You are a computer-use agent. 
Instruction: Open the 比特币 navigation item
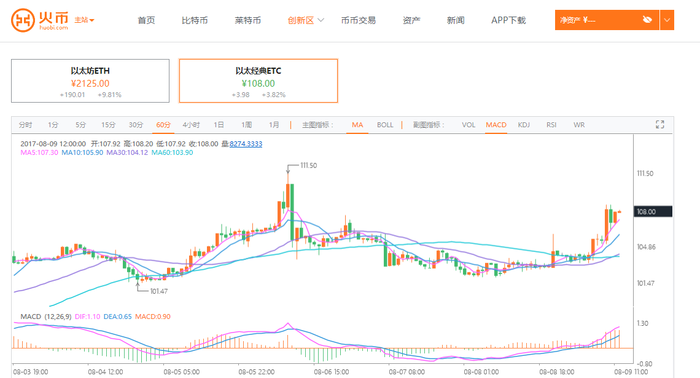pyautogui.click(x=195, y=20)
